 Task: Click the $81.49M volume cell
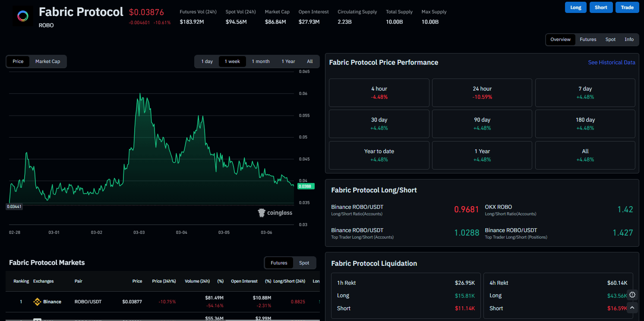214,298
